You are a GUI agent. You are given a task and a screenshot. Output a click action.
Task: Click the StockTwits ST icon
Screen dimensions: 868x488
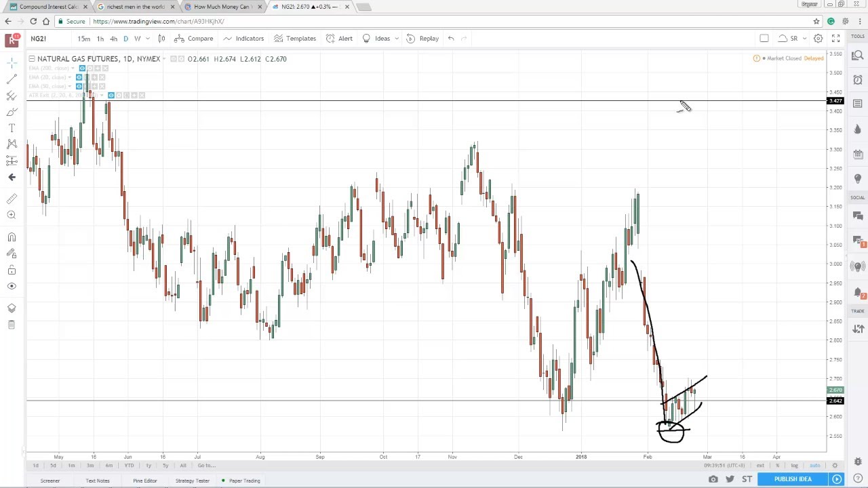coord(747,479)
